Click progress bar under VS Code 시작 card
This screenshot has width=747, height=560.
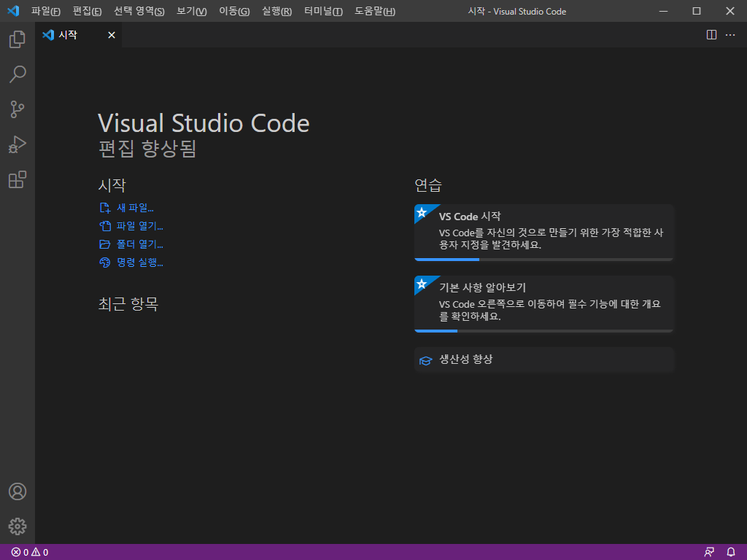pos(543,260)
